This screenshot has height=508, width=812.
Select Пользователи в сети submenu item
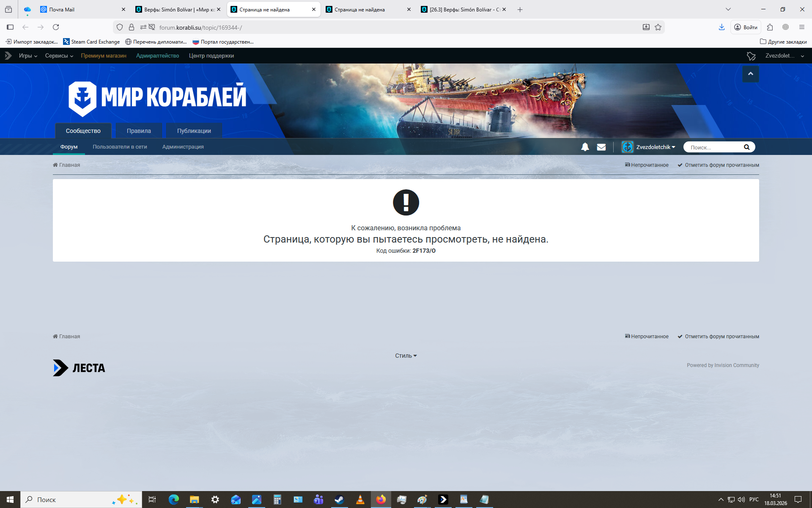coord(120,147)
